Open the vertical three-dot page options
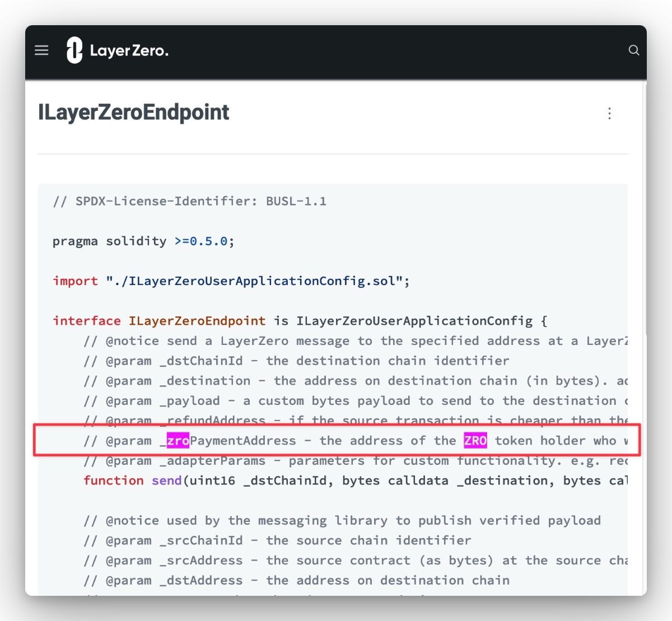This screenshot has width=672, height=621. tap(609, 114)
